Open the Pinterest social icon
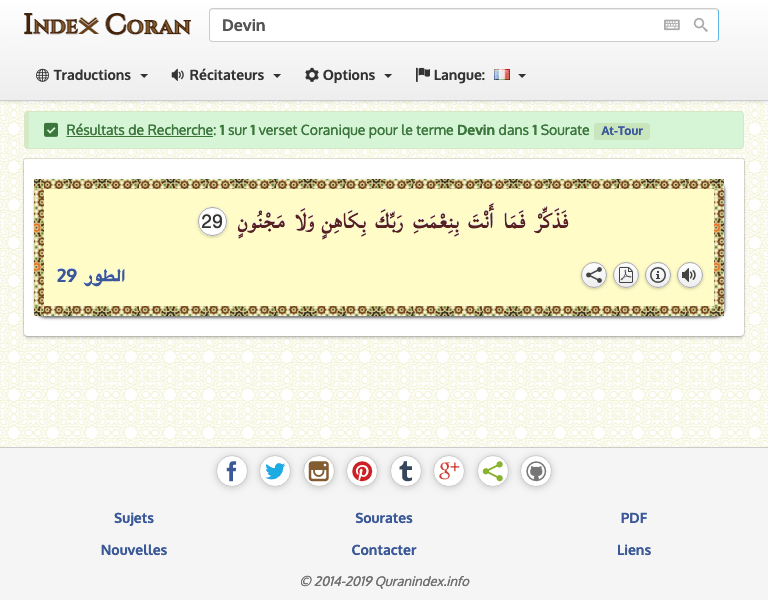 click(362, 471)
